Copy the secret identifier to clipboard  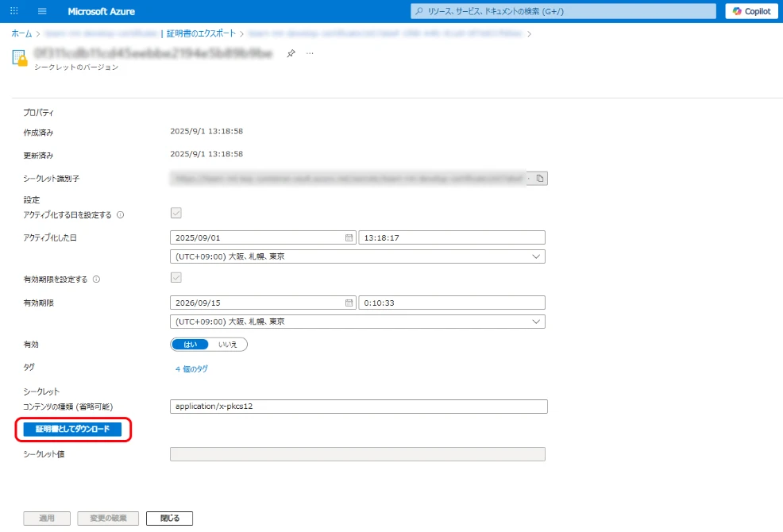click(539, 179)
